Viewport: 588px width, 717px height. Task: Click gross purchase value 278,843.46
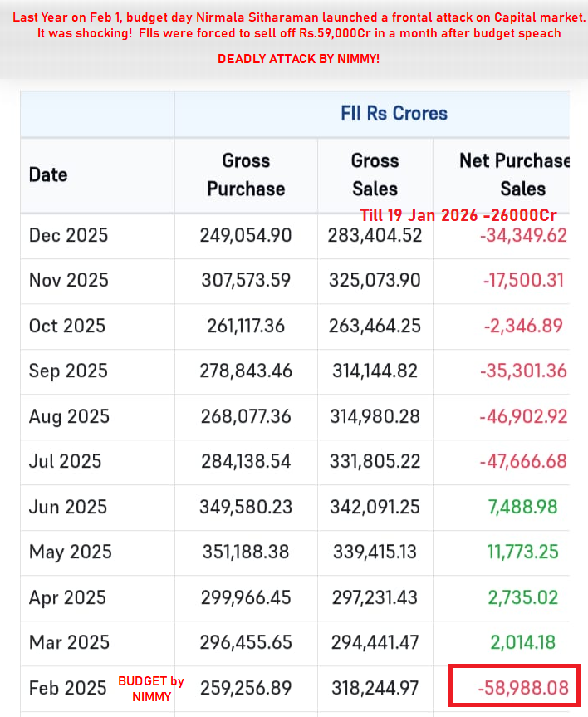246,371
